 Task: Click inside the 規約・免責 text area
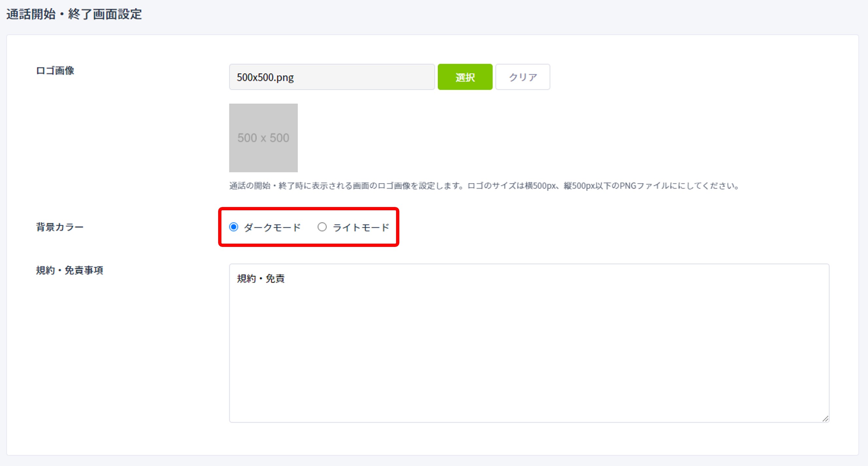click(529, 343)
